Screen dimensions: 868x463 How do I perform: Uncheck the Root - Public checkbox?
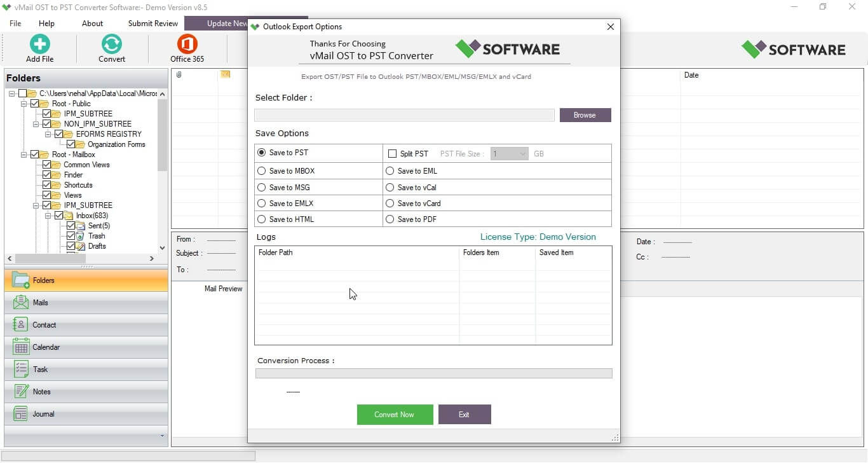click(35, 104)
